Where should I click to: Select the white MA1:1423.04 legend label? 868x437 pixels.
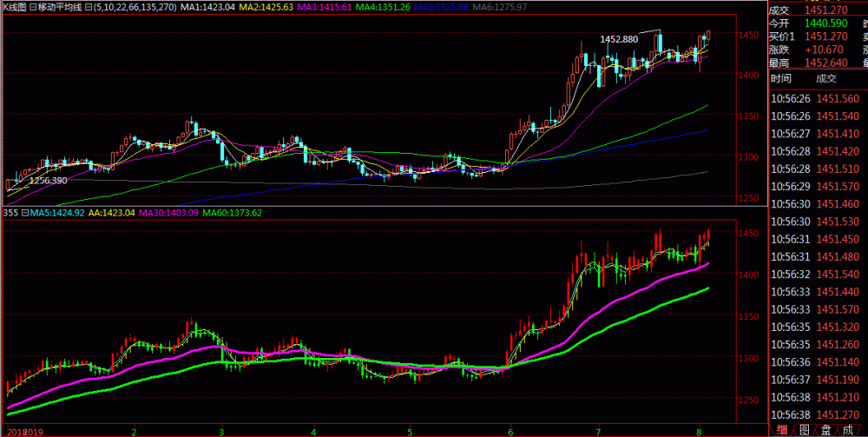[210, 8]
